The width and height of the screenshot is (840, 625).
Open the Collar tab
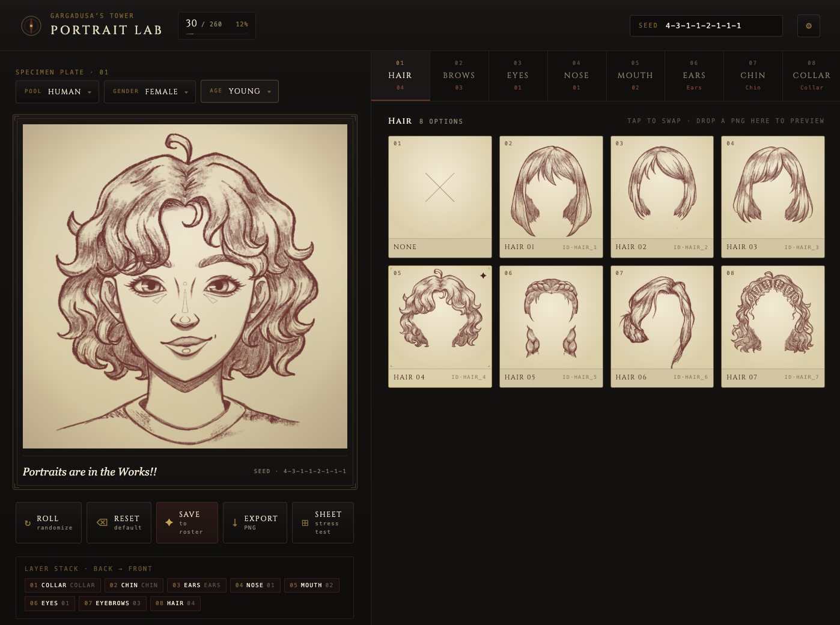[x=811, y=76]
